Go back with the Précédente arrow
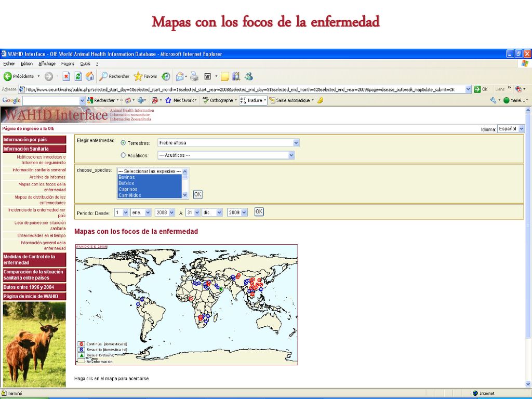This screenshot has width=532, height=399. (x=19, y=77)
